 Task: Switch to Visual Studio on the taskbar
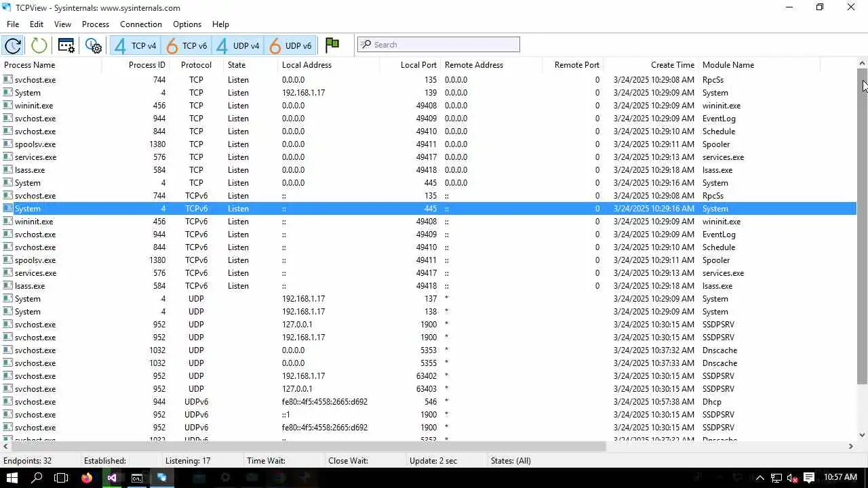pos(112,478)
